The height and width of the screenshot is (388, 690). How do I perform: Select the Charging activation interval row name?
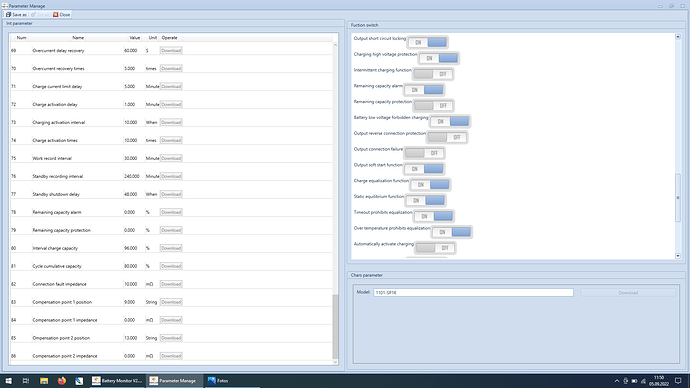(59, 122)
